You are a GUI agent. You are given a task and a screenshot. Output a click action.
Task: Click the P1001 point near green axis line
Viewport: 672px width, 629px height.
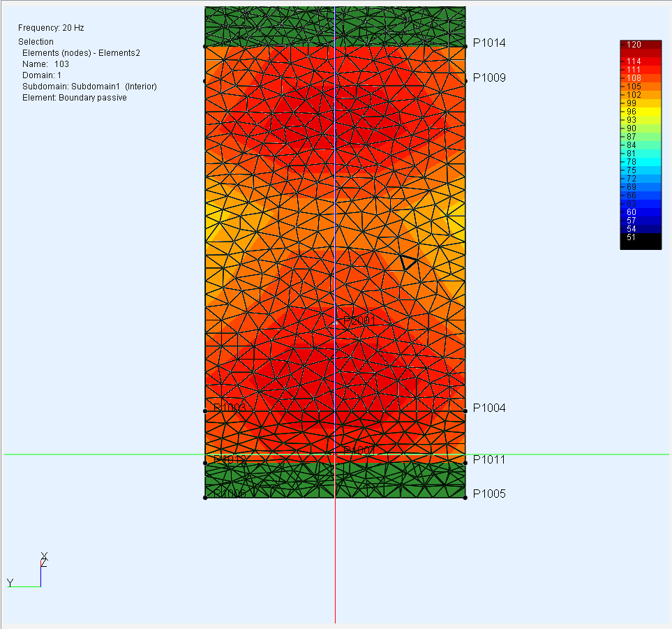pos(336,454)
